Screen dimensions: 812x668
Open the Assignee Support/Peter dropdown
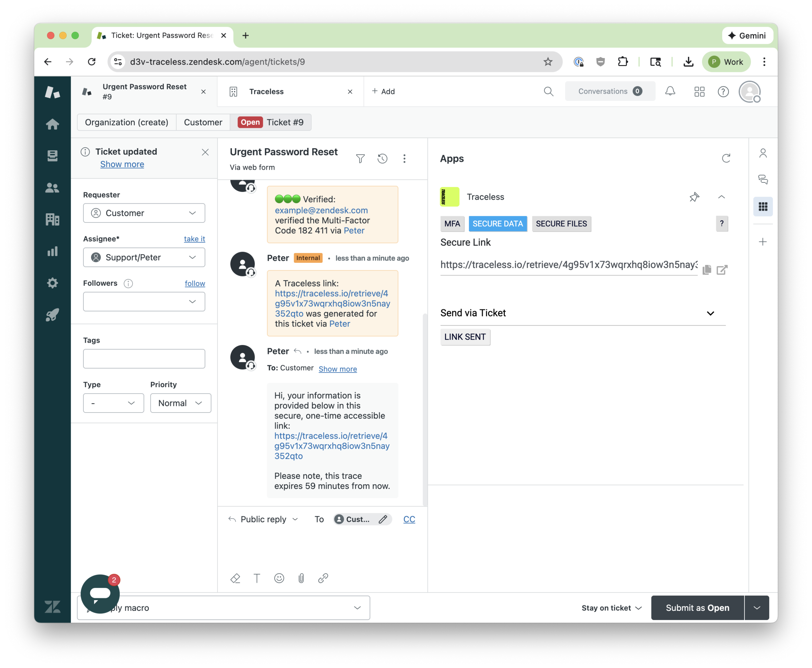(x=144, y=257)
